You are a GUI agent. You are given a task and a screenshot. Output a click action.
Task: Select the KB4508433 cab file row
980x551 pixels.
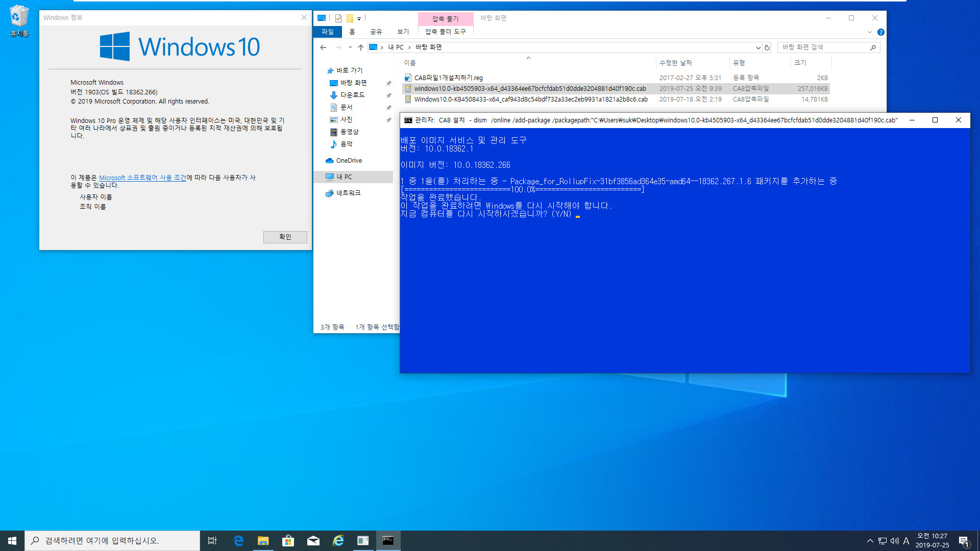[x=616, y=99]
